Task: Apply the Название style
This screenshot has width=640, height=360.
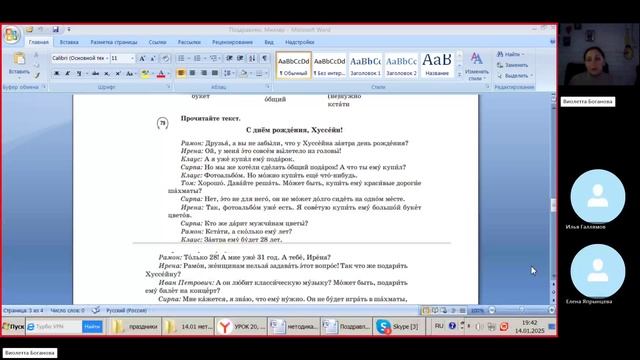Action: click(x=437, y=65)
